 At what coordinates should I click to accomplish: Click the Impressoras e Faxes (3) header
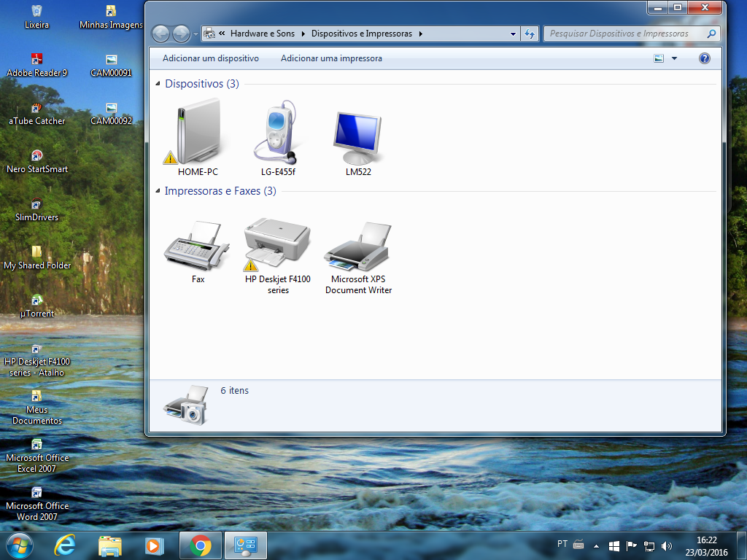pyautogui.click(x=220, y=191)
